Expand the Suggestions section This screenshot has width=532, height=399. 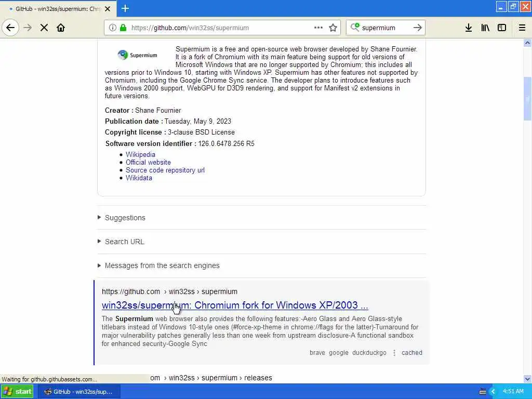[x=125, y=218]
